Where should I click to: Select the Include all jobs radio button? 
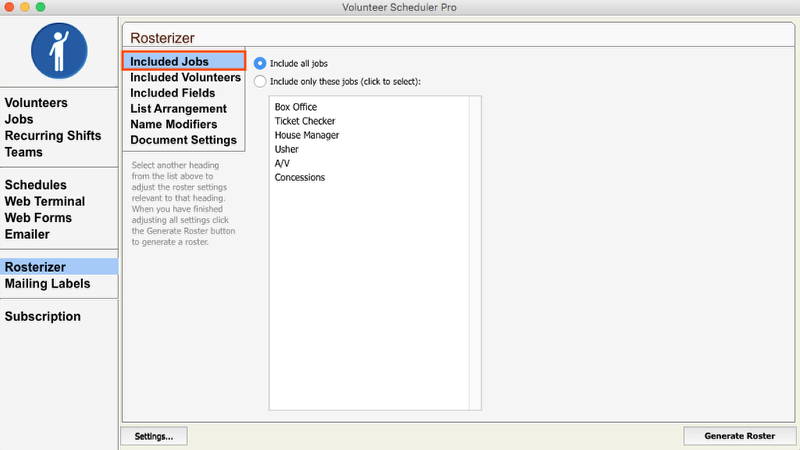[x=260, y=63]
